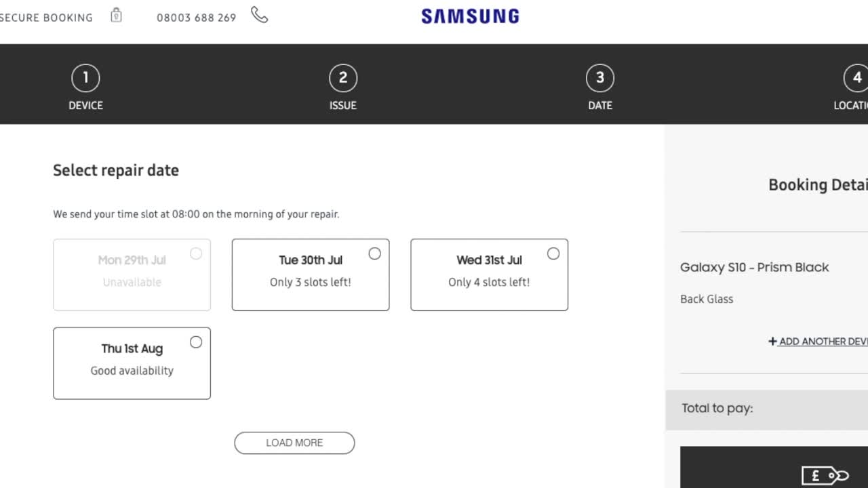Go to the Date step label
Image resolution: width=868 pixels, height=488 pixels.
point(600,105)
